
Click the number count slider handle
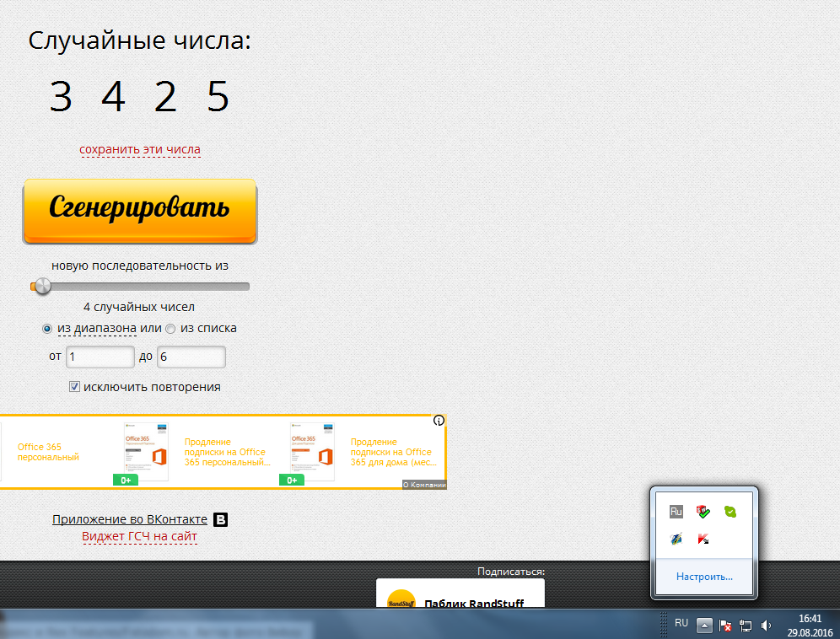40,287
